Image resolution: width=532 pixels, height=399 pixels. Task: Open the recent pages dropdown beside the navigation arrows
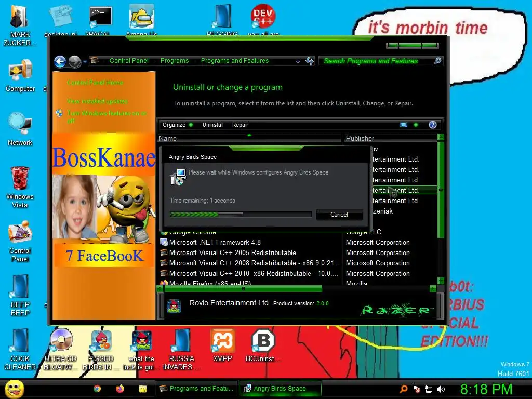tap(85, 61)
